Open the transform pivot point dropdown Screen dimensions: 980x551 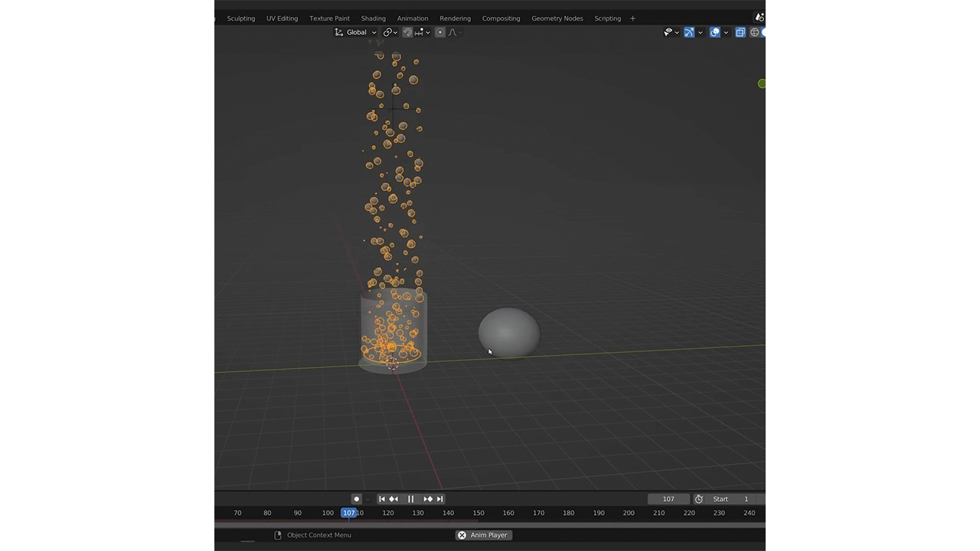click(x=390, y=32)
